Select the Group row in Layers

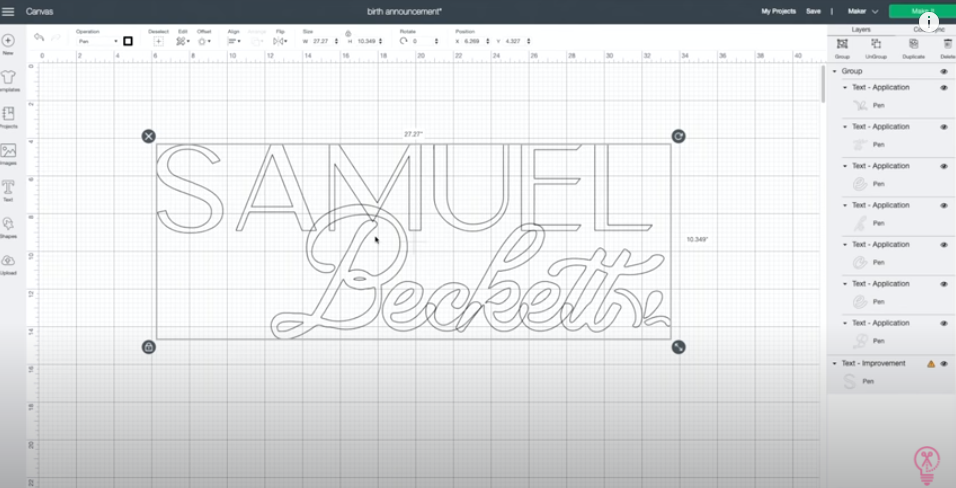click(891, 71)
